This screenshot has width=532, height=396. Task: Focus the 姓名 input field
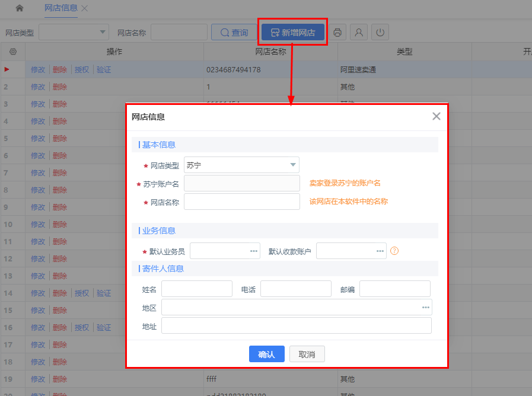[x=197, y=289]
